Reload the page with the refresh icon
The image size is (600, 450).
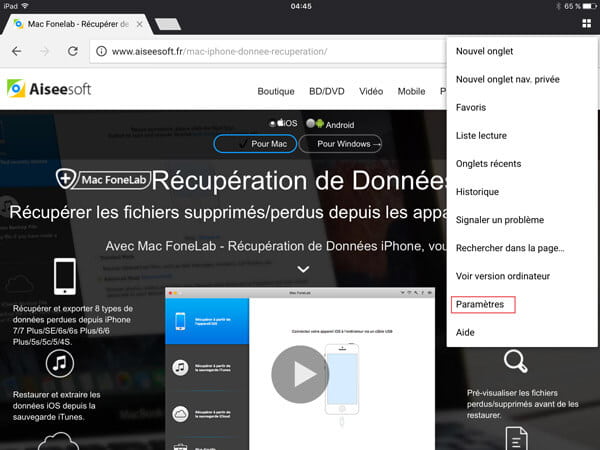click(x=73, y=51)
